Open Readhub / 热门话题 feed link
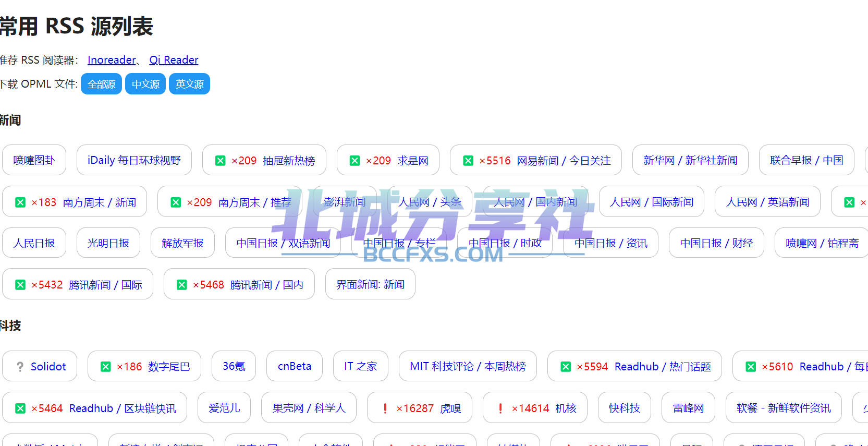The width and height of the screenshot is (868, 446). coord(663,367)
